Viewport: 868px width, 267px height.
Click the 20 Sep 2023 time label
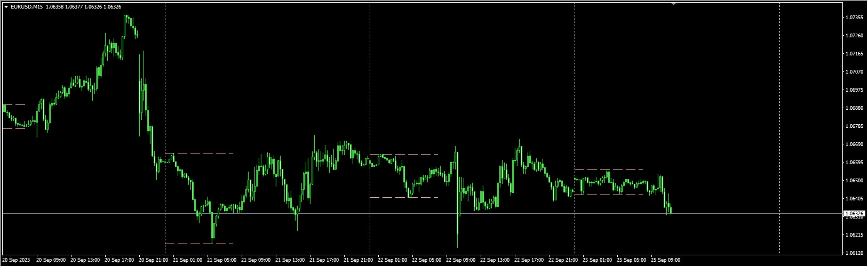(x=15, y=261)
